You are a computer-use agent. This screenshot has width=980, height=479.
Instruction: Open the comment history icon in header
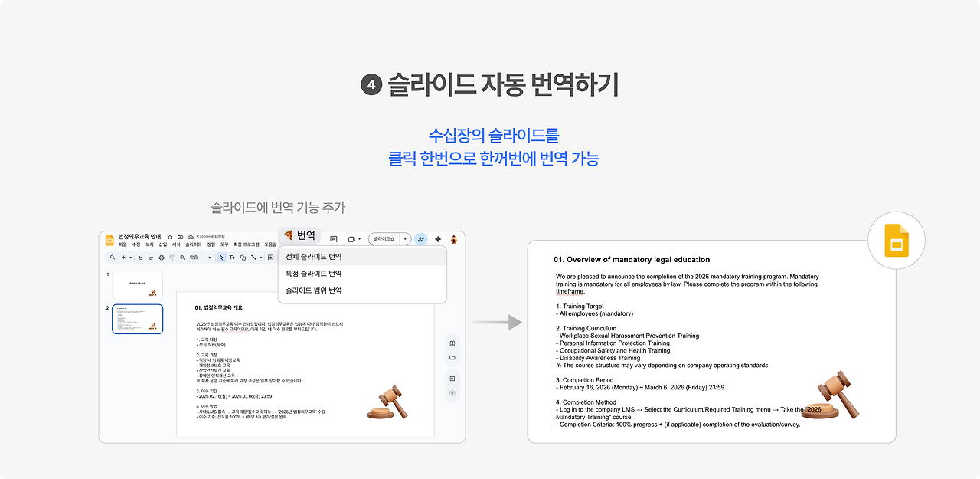click(333, 239)
